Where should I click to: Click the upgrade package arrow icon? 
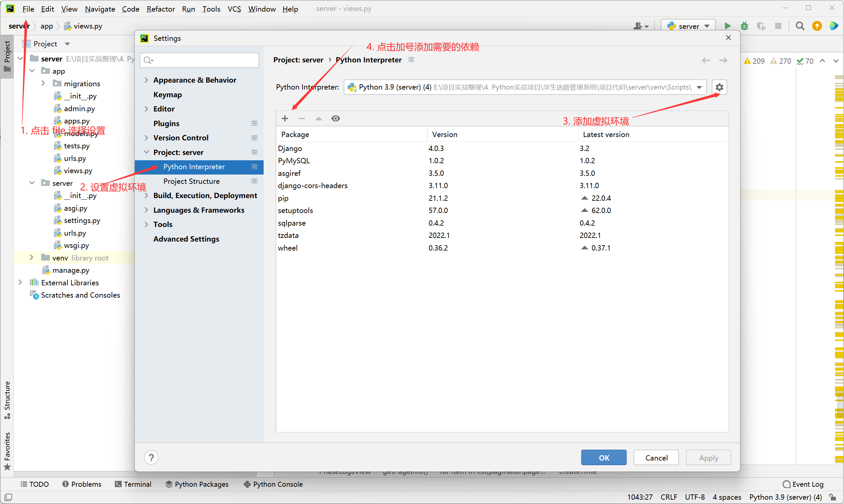(x=318, y=118)
